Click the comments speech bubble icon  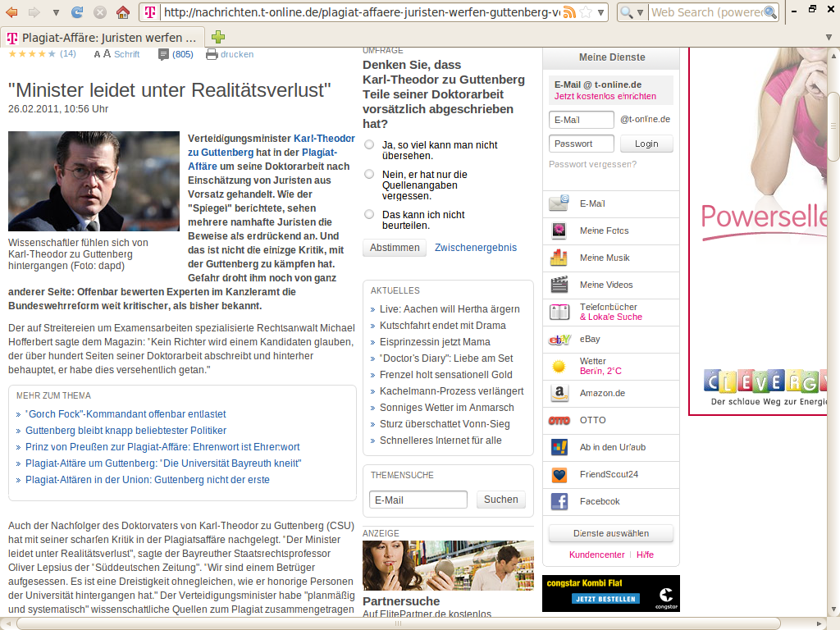coord(163,54)
